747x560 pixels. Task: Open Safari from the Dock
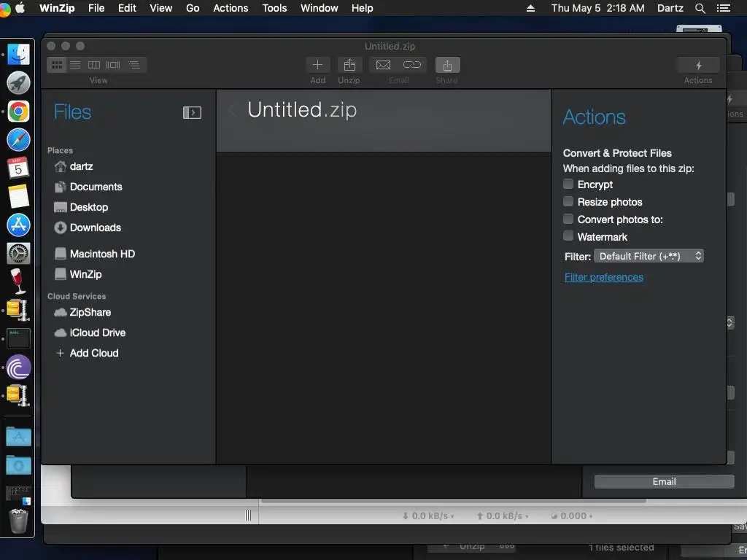pos(18,140)
